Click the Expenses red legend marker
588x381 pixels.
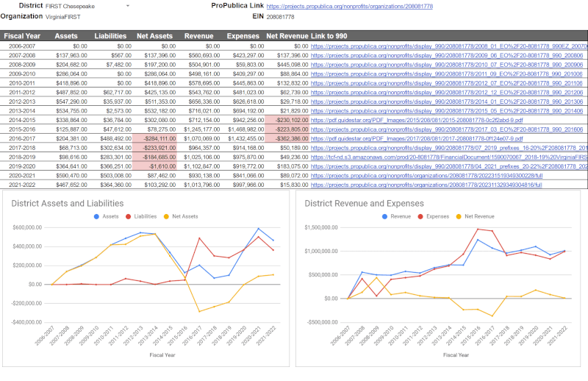(420, 216)
